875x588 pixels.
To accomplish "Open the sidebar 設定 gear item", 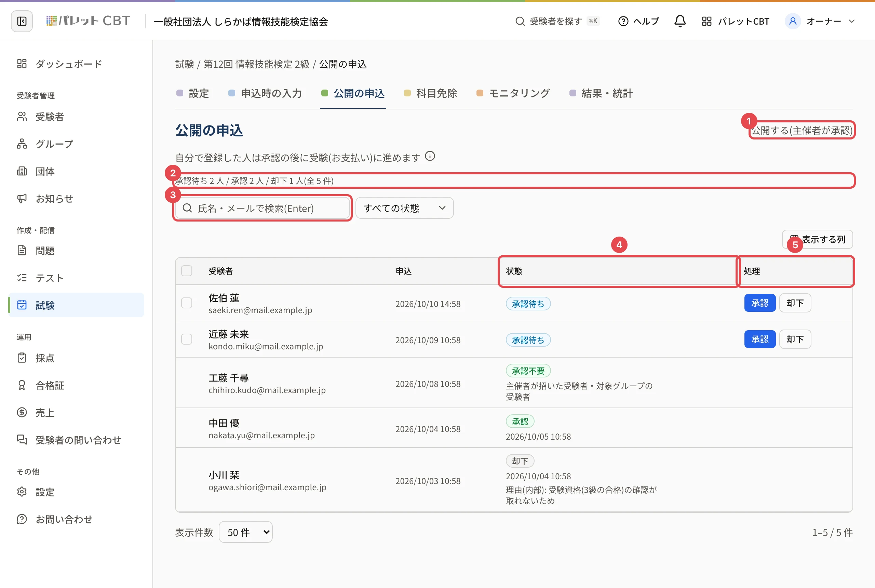I will tap(76, 492).
